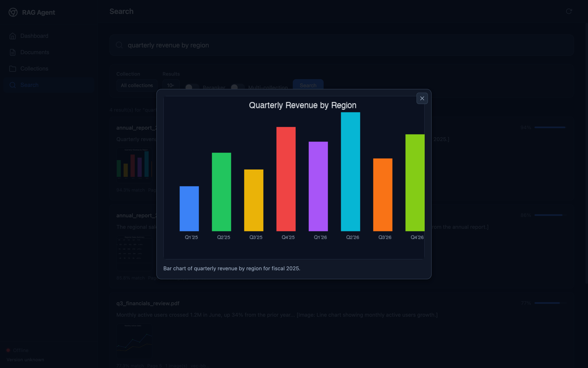Click the "85.8% match" text
The width and height of the screenshot is (588, 368).
click(131, 278)
